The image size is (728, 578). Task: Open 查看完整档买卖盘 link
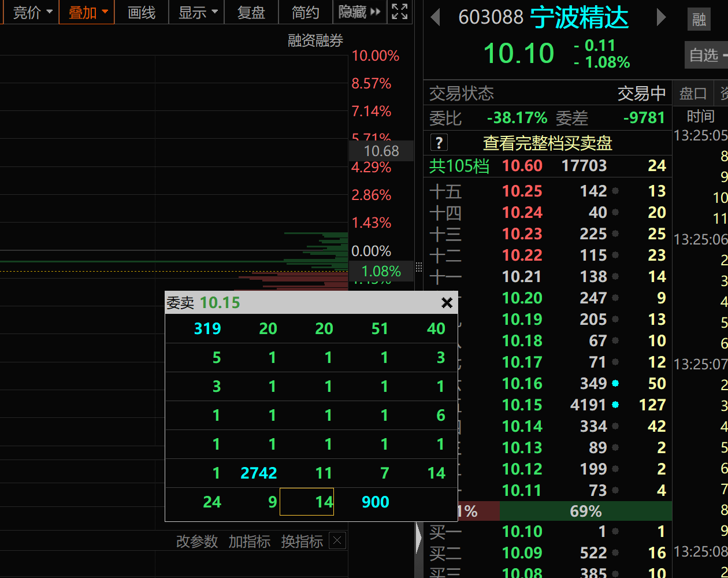pyautogui.click(x=547, y=143)
